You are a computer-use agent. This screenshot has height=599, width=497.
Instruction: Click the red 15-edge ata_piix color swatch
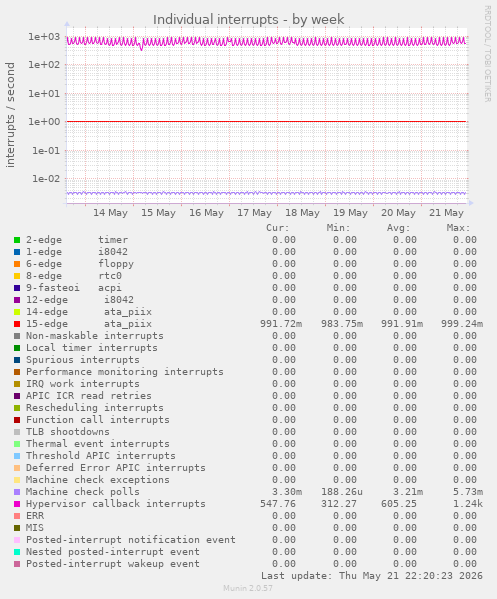click(17, 324)
